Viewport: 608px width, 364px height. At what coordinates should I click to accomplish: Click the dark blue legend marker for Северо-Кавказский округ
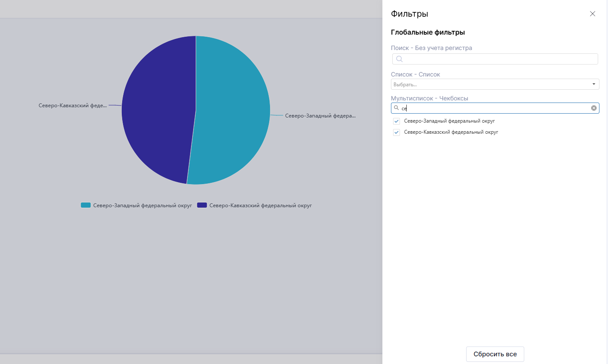tap(202, 205)
